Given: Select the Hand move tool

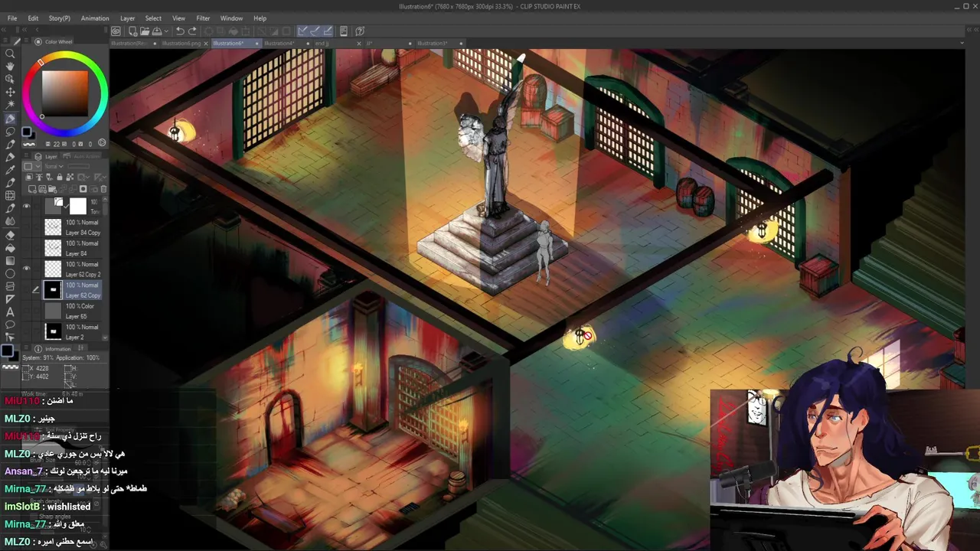Looking at the screenshot, I should [10, 67].
